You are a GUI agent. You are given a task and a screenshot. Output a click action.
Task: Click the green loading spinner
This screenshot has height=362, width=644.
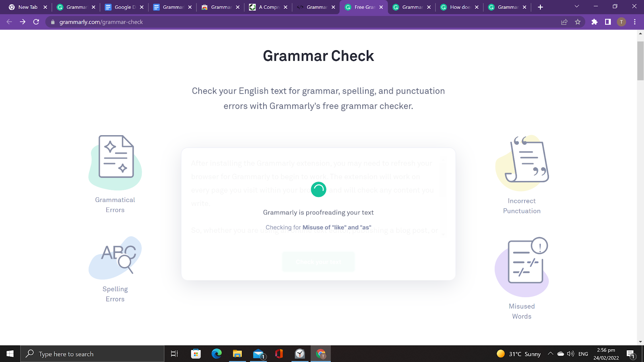[318, 189]
